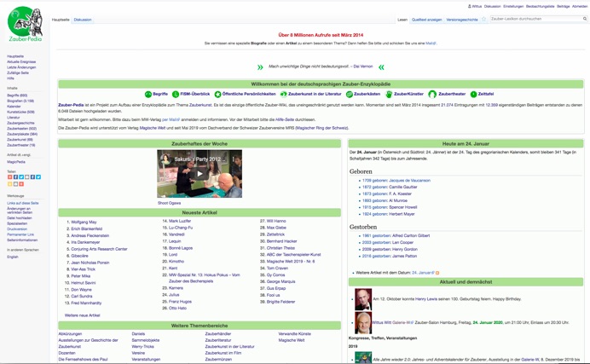Click the Beiträge user link

click(x=563, y=6)
